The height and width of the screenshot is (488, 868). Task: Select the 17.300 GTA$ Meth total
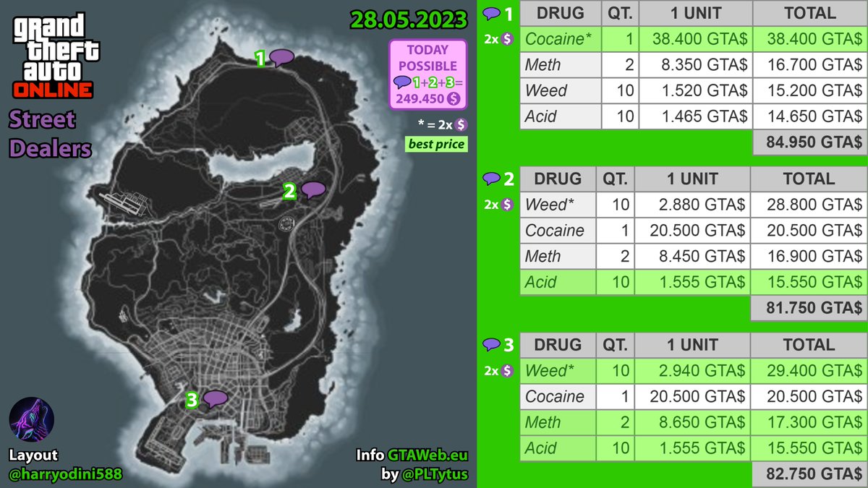coord(809,423)
